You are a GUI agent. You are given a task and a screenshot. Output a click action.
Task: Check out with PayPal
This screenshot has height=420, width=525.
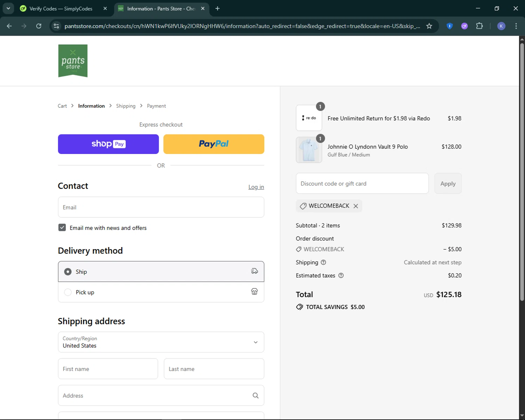214,144
